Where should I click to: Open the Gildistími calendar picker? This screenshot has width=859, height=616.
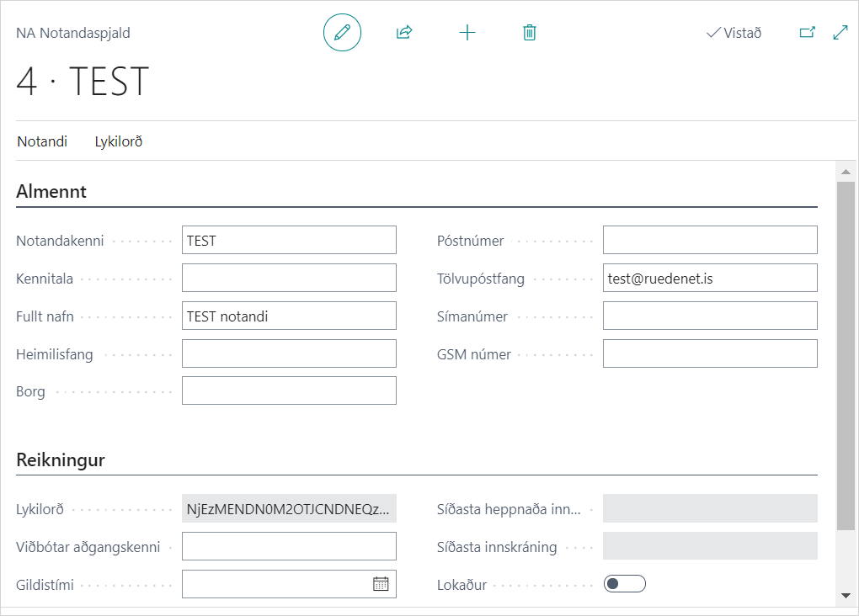[381, 584]
